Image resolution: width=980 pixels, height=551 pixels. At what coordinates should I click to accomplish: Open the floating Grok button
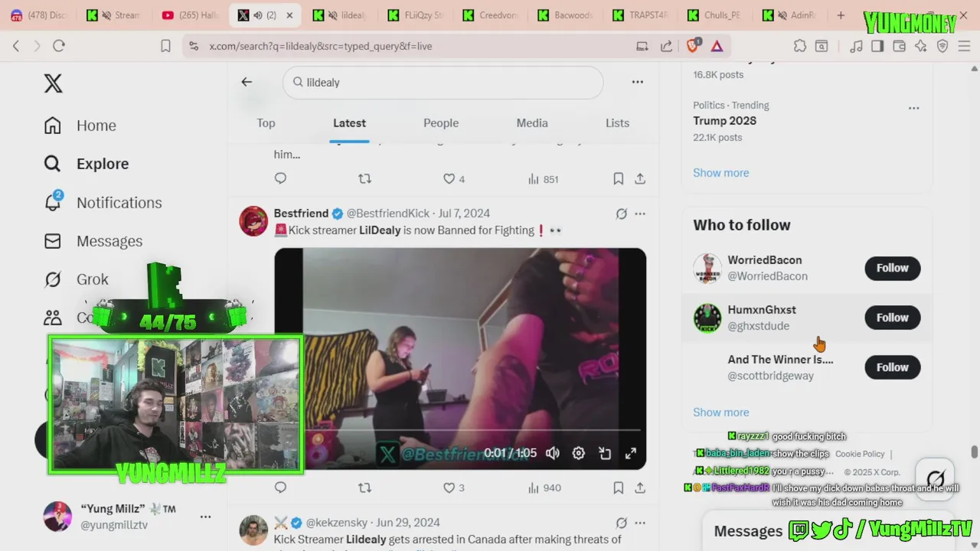935,481
